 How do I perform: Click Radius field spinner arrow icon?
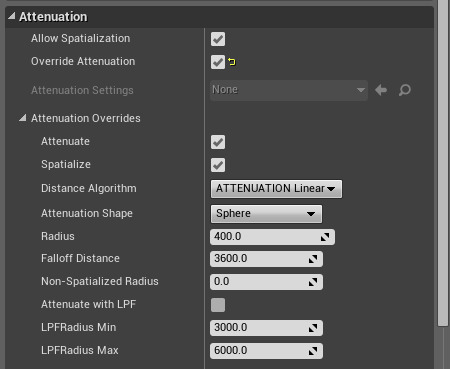point(325,237)
